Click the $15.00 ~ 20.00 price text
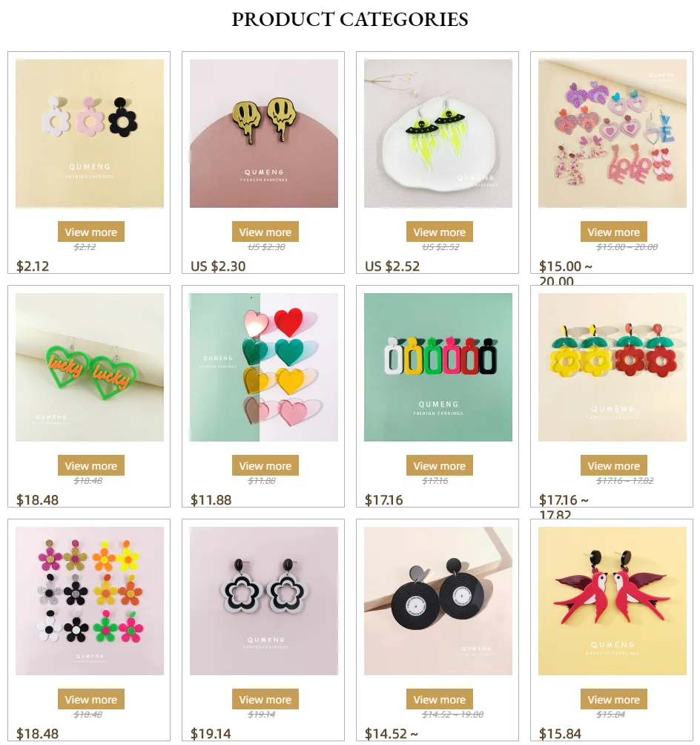The width and height of the screenshot is (700, 745). 566,273
